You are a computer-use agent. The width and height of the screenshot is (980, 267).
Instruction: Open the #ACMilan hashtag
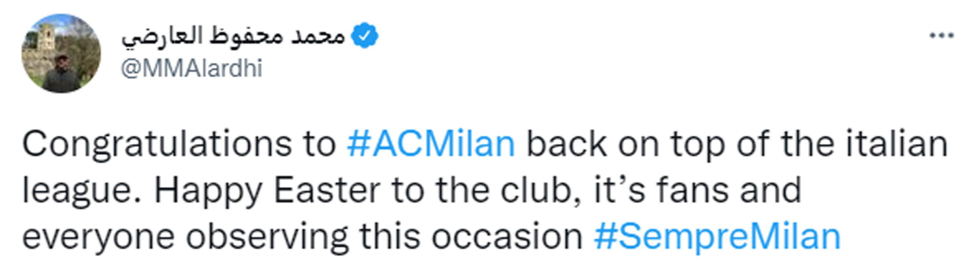[431, 144]
